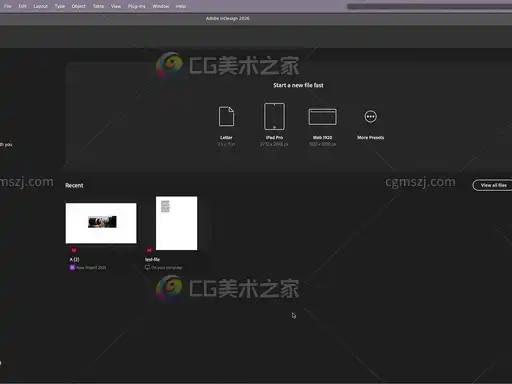Viewport: 512px width, 384px height.
Task: Open the View menu
Action: [116, 6]
